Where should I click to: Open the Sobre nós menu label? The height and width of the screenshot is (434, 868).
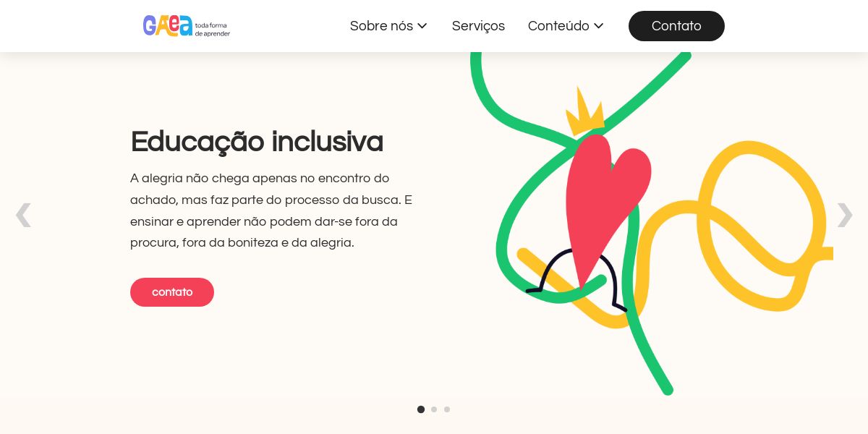click(x=381, y=26)
